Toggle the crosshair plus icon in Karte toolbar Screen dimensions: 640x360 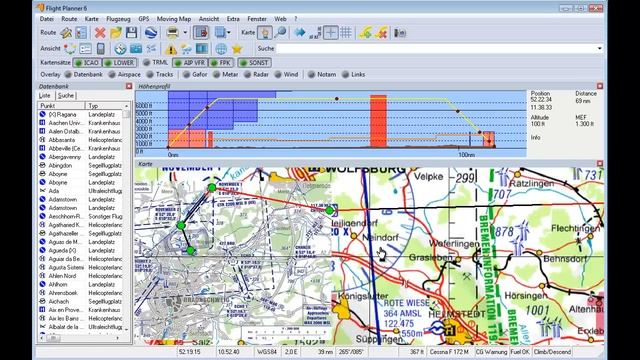click(x=331, y=33)
